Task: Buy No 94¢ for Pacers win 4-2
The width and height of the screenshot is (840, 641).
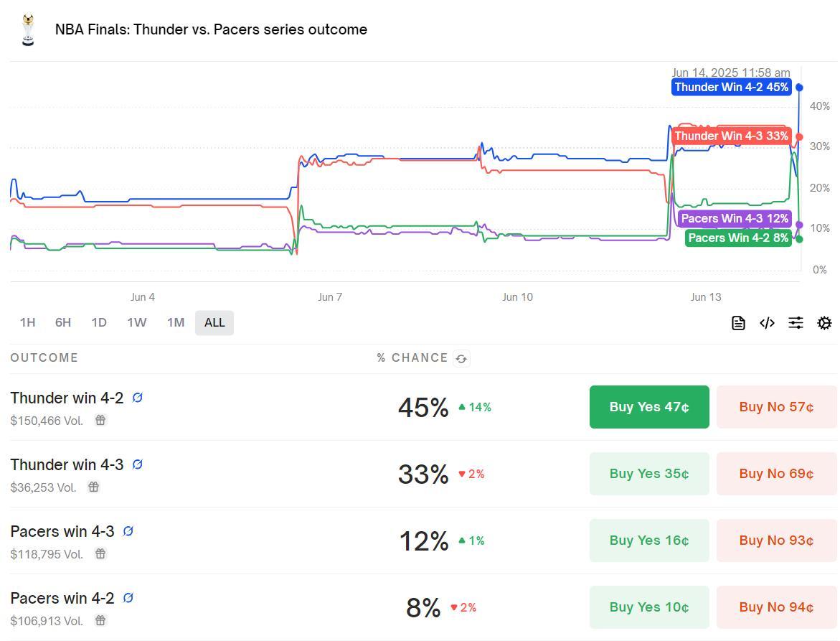Action: tap(776, 607)
